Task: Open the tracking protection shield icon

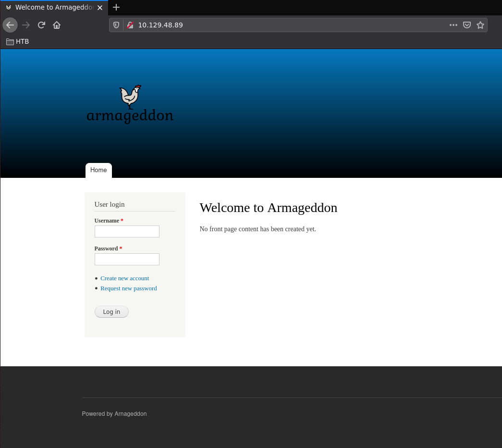Action: pos(116,25)
